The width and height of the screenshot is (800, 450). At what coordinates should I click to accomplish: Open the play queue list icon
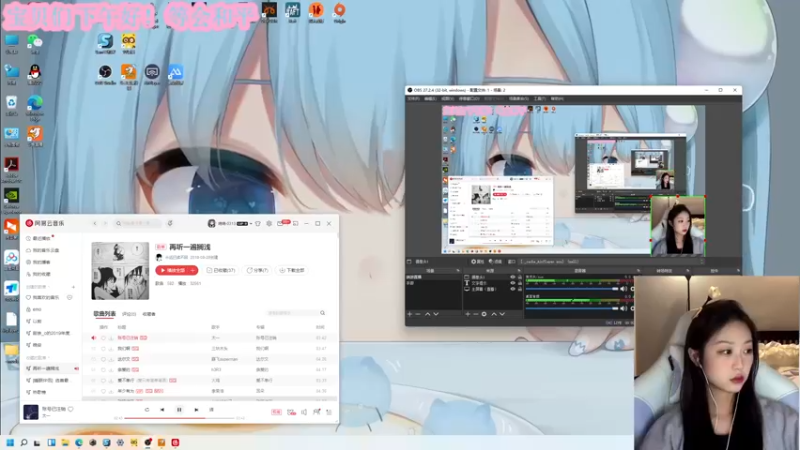[329, 412]
